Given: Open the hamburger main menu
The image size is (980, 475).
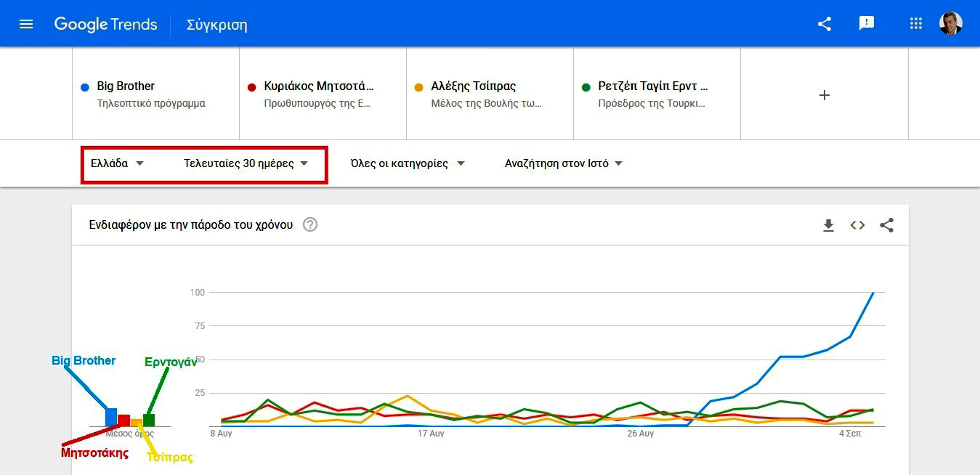Looking at the screenshot, I should coord(26,24).
